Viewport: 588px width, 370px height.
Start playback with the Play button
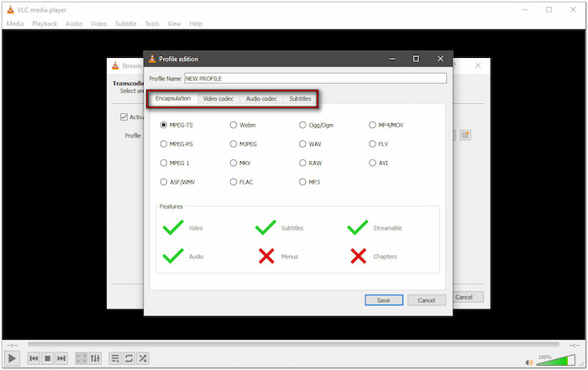(12, 358)
